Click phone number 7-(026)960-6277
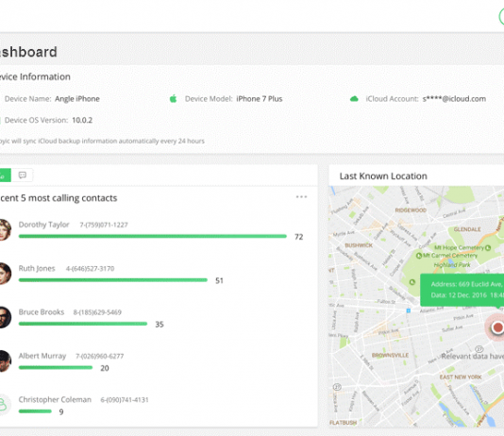The height and width of the screenshot is (436, 504). tap(99, 356)
